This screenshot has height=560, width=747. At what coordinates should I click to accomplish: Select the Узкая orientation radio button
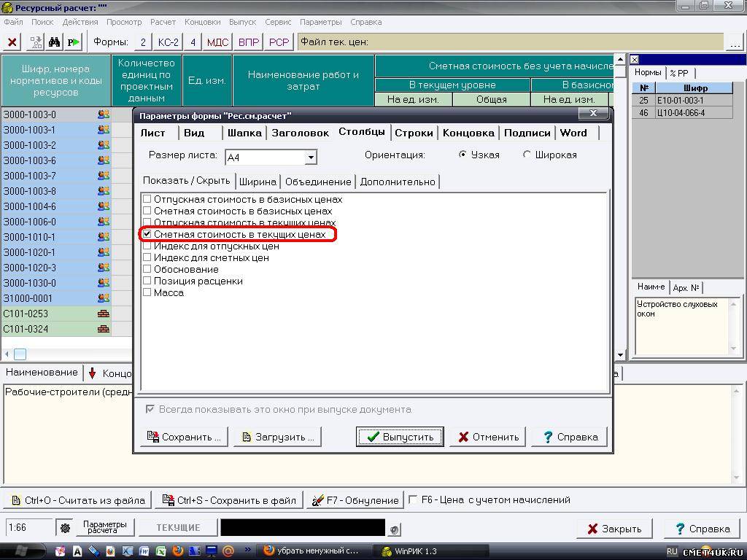tap(462, 155)
